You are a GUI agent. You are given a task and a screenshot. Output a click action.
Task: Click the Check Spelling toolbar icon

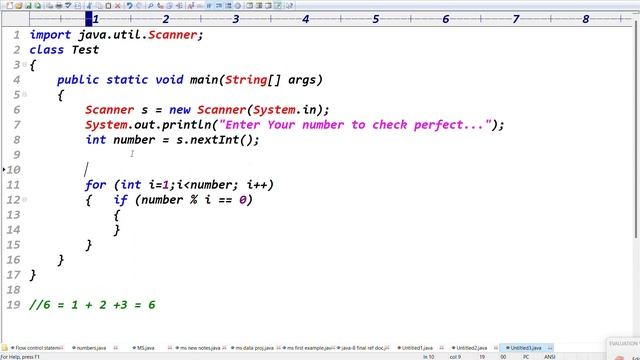68,6
